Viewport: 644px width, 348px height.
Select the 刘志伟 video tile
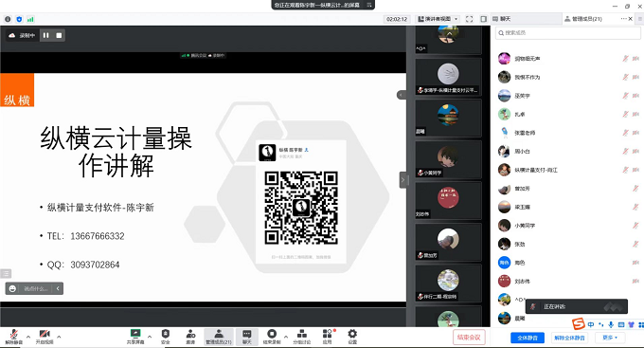pyautogui.click(x=448, y=201)
